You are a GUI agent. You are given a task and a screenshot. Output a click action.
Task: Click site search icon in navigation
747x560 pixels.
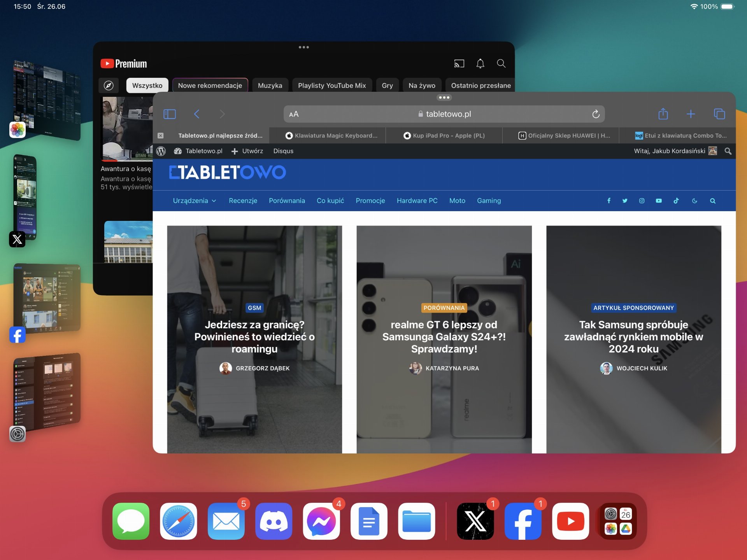pos(713,201)
